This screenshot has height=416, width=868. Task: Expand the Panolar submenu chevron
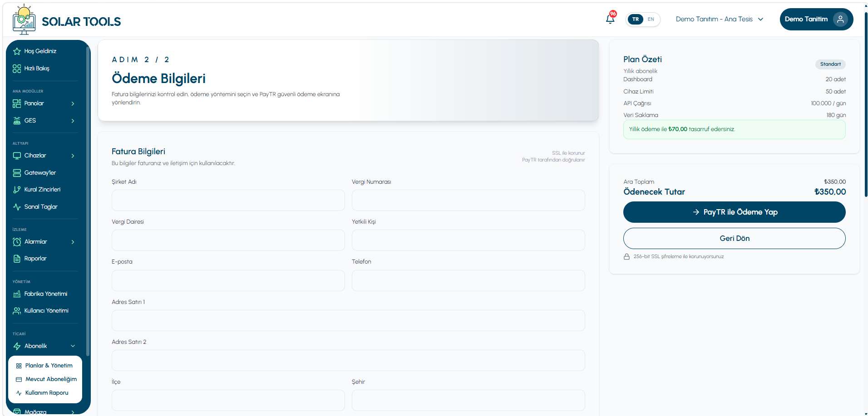[73, 103]
